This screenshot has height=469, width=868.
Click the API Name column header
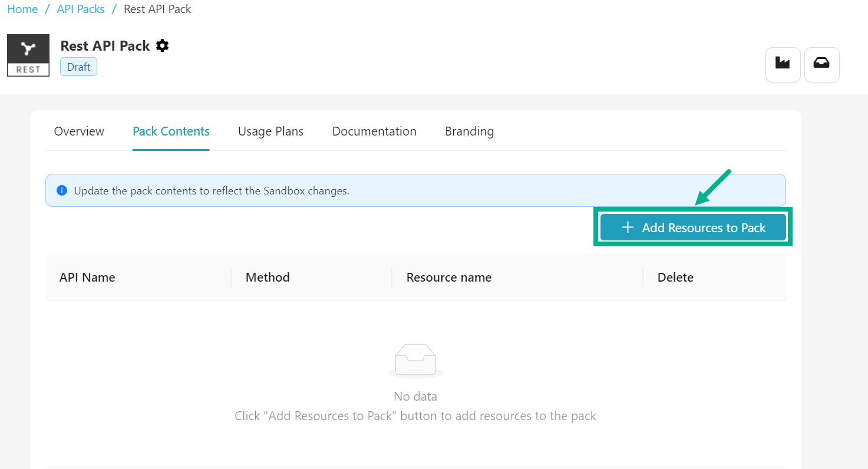tap(87, 278)
